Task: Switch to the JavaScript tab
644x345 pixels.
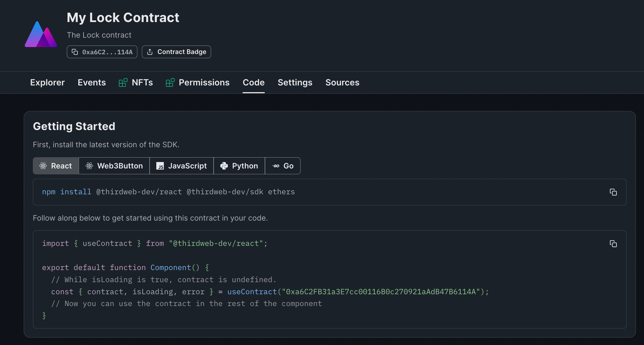Action: (181, 166)
